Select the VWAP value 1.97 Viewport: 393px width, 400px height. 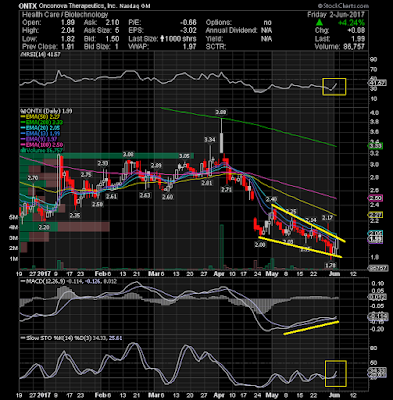click(x=190, y=47)
